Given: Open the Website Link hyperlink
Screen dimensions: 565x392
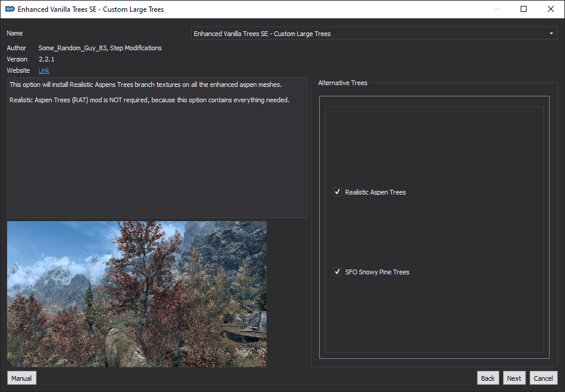Looking at the screenshot, I should tap(44, 70).
